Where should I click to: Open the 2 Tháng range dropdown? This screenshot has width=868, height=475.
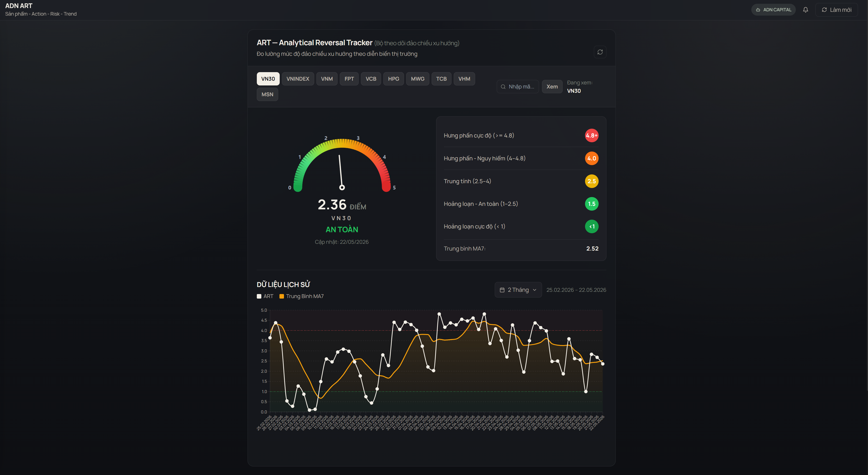coord(518,290)
